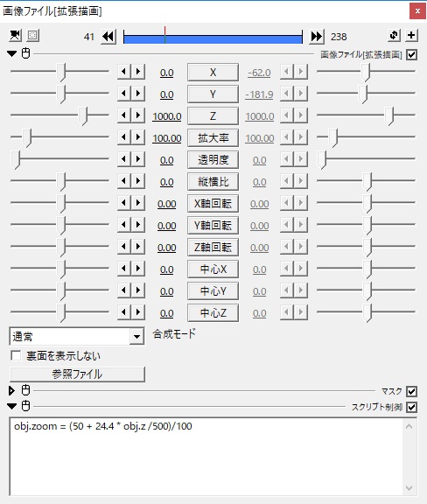Click the refresh/rotate icon at the top right
The width and height of the screenshot is (427, 504).
click(394, 35)
